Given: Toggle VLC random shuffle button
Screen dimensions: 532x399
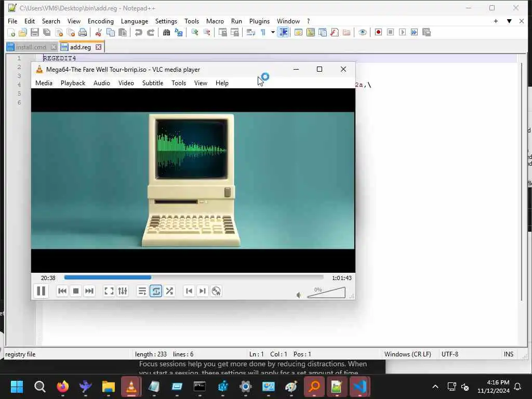Looking at the screenshot, I should click(x=169, y=291).
